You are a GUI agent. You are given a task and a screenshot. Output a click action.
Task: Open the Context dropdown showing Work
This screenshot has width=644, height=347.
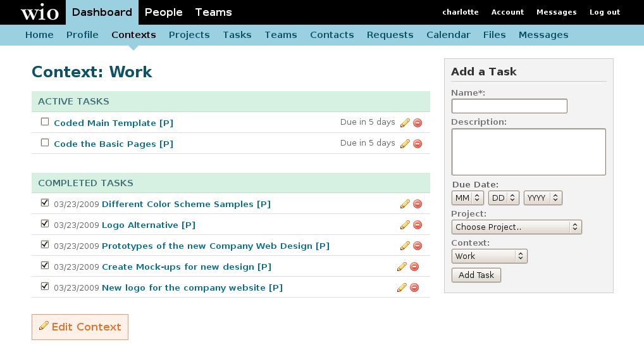(489, 256)
